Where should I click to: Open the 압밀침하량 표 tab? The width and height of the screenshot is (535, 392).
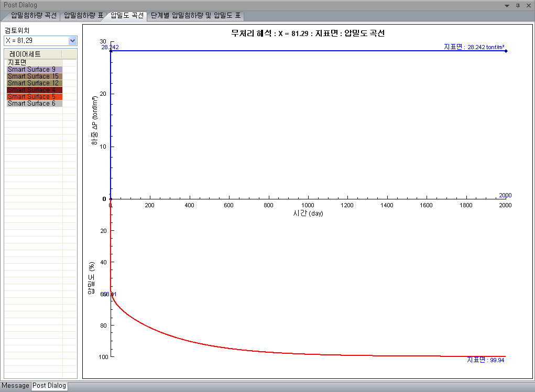pos(83,16)
